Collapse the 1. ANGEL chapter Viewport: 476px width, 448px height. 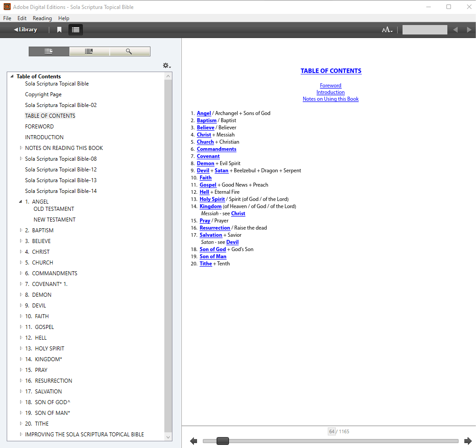pos(21,201)
